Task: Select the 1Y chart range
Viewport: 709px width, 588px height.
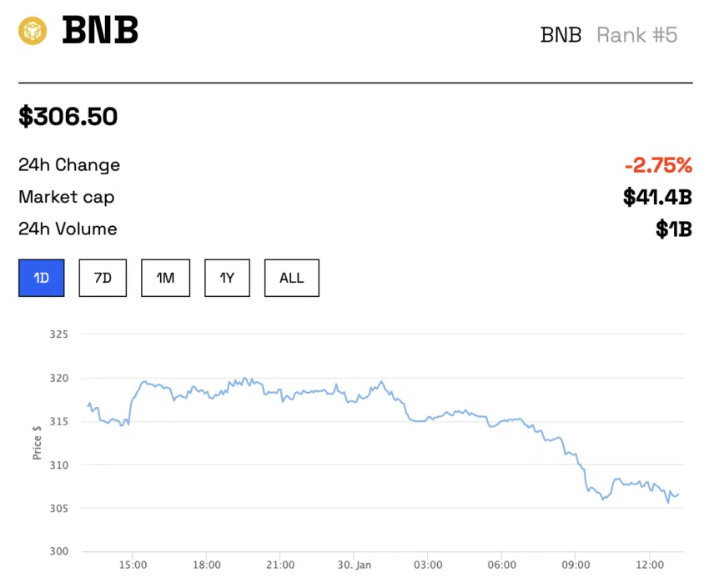Action: 227,278
